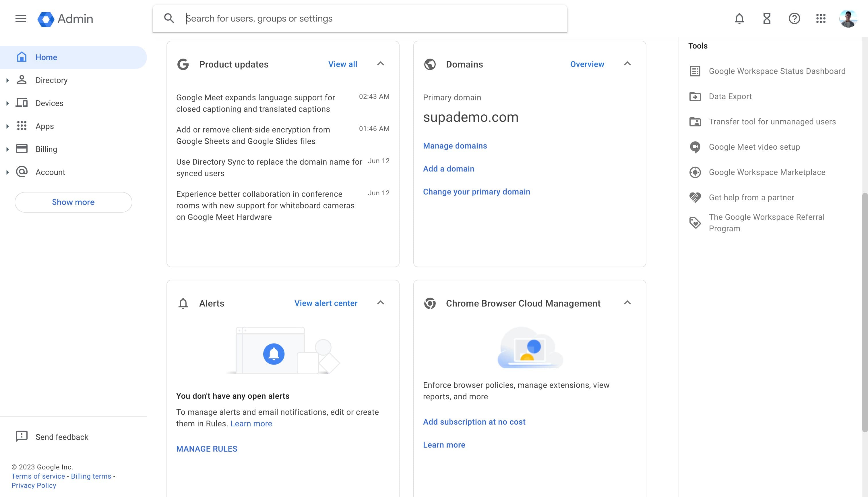
Task: Click the Status Dashboard list icon
Action: coord(695,71)
